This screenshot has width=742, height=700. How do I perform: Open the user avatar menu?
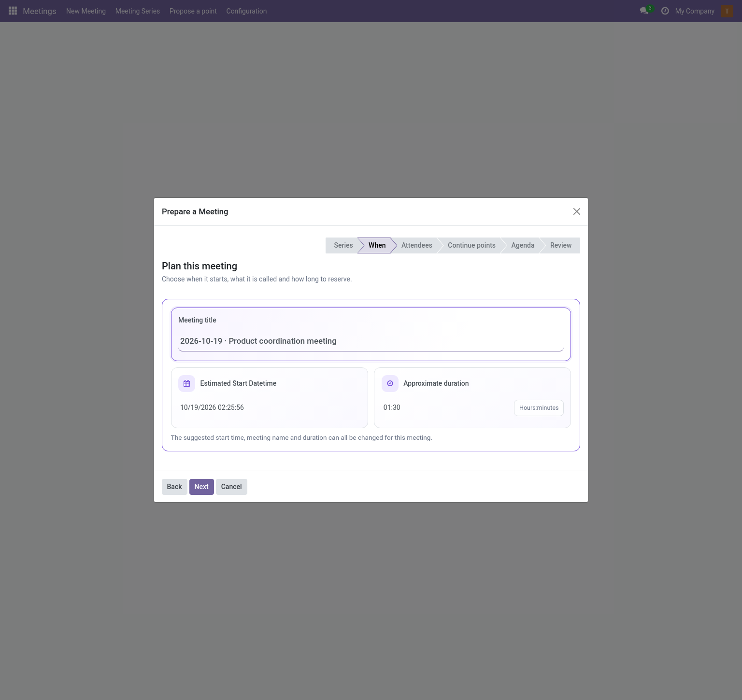(x=727, y=11)
